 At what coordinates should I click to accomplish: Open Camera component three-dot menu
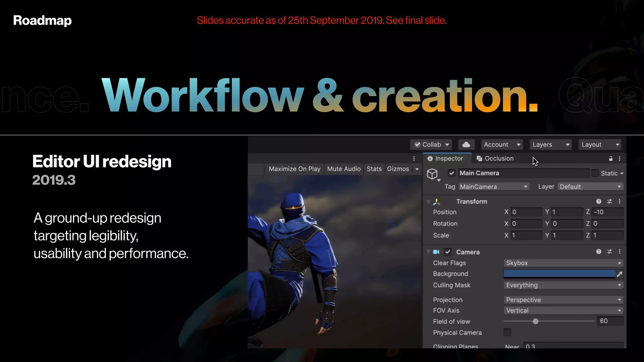tap(619, 252)
